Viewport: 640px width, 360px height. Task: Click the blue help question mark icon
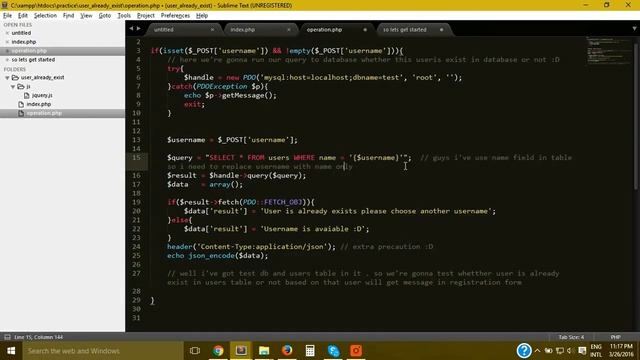pyautogui.click(x=524, y=351)
